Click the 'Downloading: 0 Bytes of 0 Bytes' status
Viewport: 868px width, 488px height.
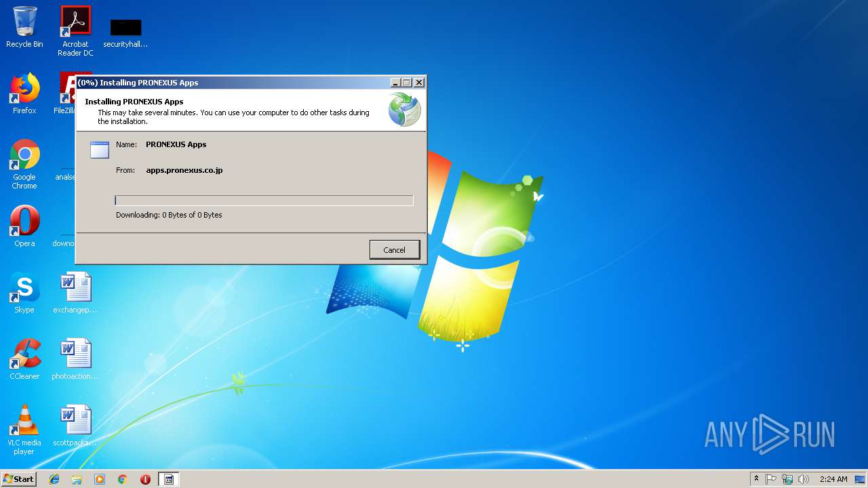click(x=169, y=215)
